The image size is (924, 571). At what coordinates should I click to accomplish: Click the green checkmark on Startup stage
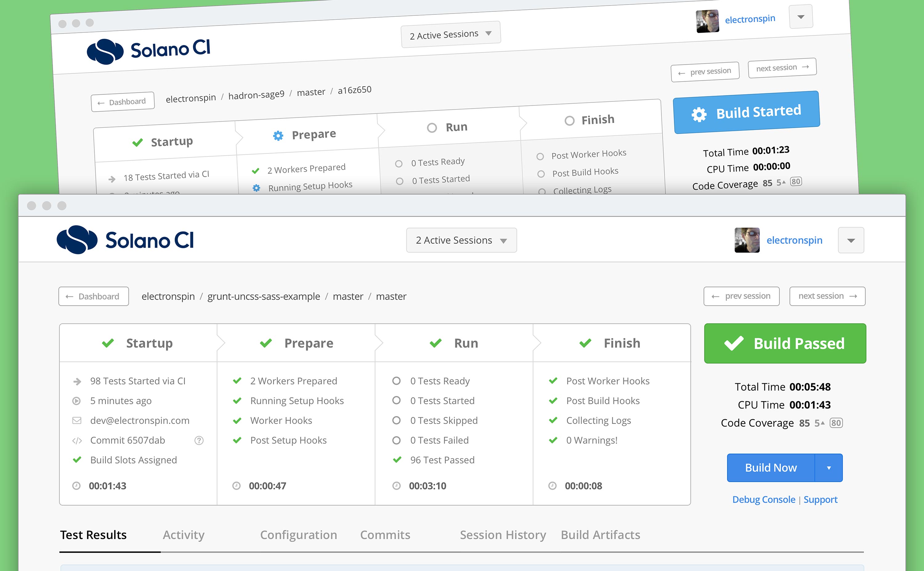[107, 342]
